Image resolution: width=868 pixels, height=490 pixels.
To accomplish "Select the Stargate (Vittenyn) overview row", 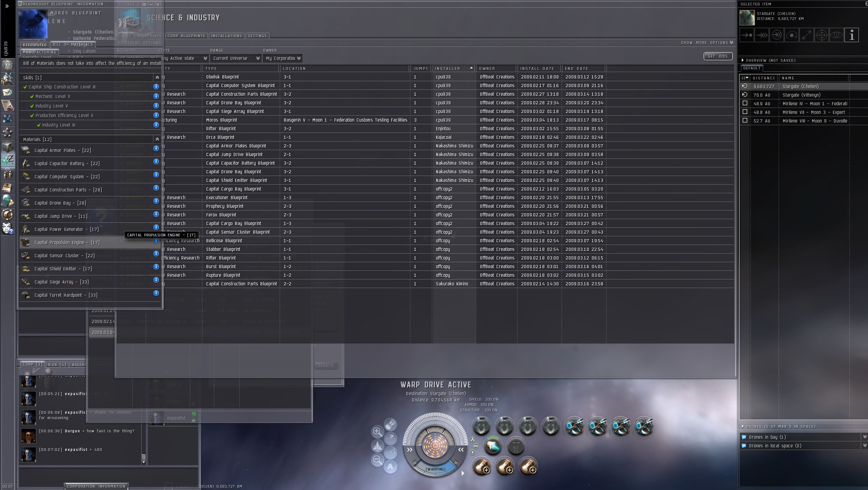I will (x=804, y=95).
